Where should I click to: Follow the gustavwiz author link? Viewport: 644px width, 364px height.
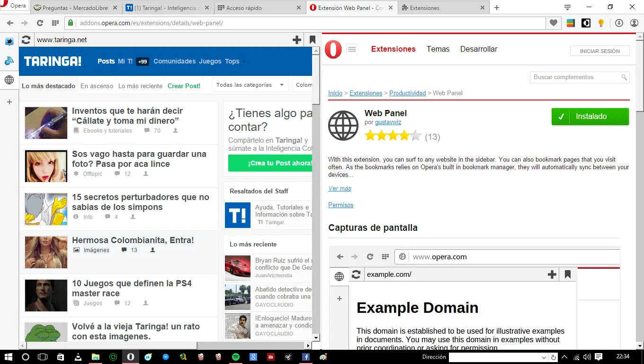388,122
